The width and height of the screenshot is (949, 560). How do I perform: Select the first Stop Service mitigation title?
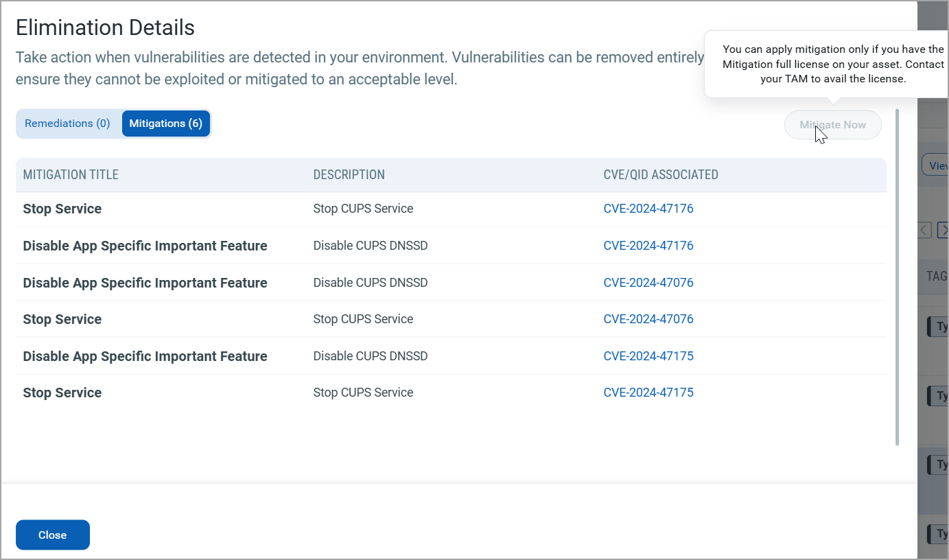point(62,209)
